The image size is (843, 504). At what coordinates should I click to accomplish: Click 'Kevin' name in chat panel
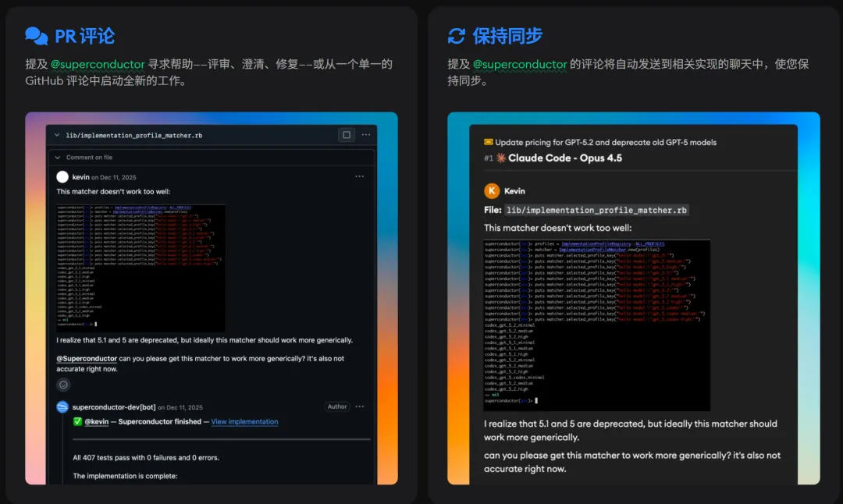click(x=514, y=191)
